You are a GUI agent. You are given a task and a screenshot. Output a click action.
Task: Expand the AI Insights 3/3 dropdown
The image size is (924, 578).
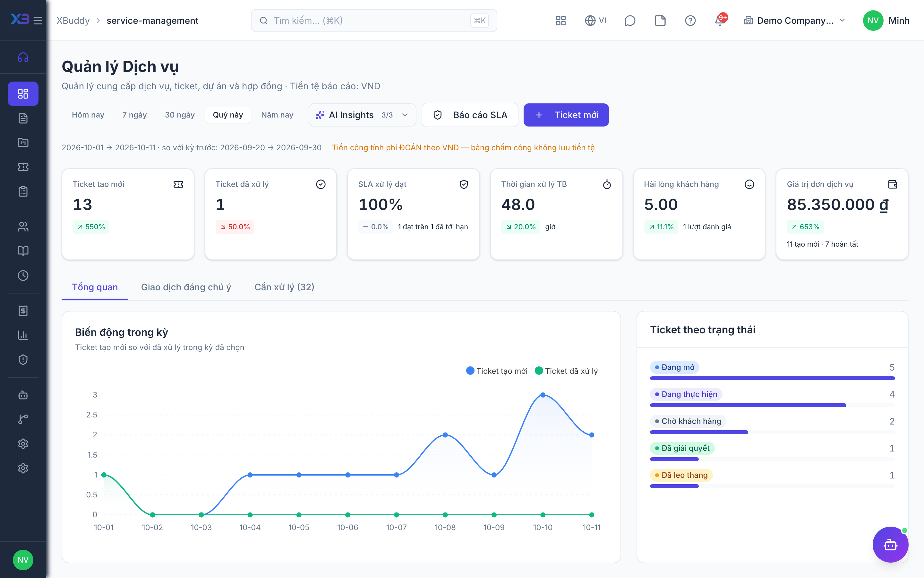point(362,115)
